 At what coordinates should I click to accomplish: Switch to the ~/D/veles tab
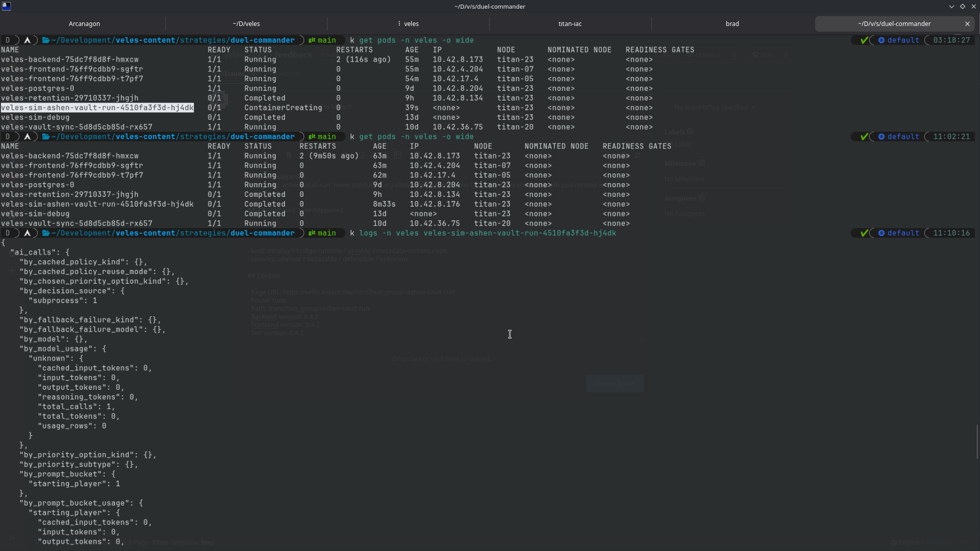246,24
